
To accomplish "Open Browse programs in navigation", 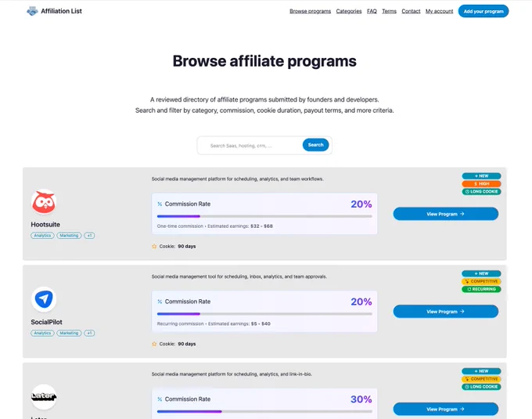I will (x=310, y=11).
